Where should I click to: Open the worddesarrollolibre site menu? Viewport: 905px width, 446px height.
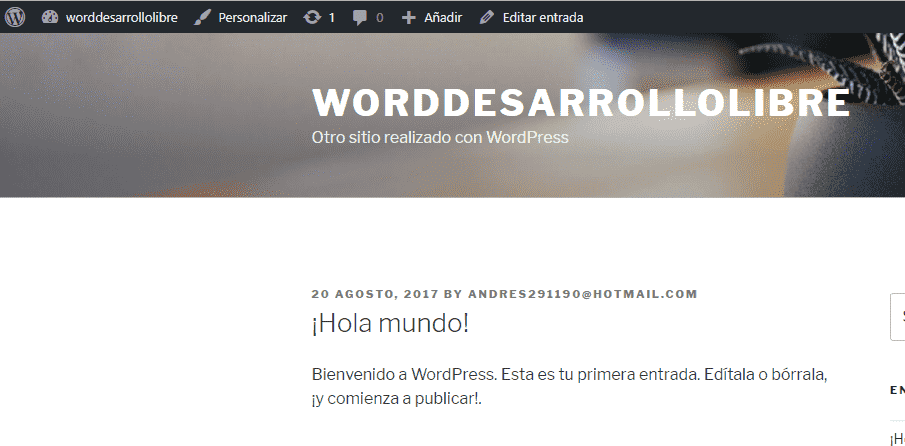(121, 17)
